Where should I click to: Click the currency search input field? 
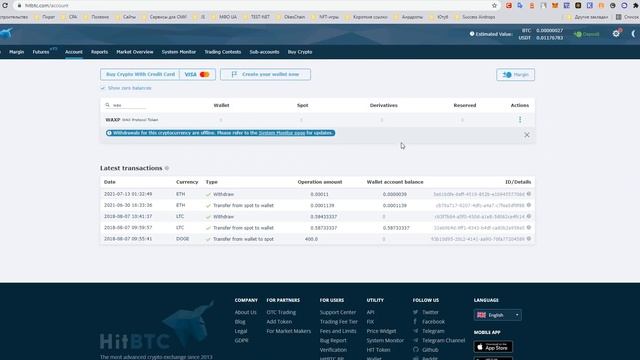coord(129,105)
